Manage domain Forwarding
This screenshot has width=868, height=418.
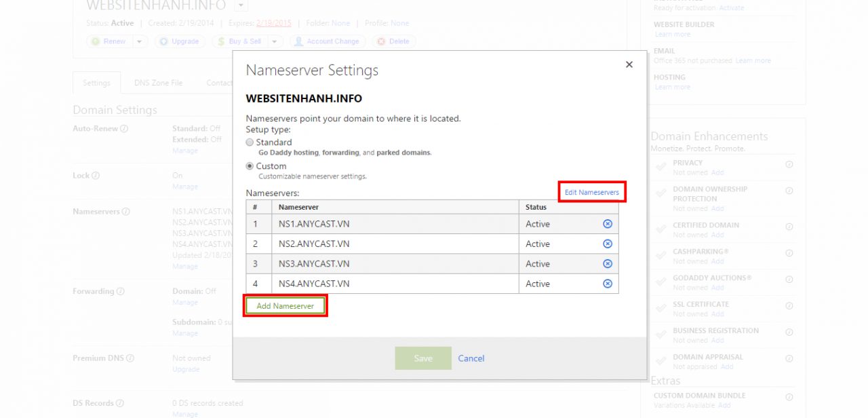point(185,302)
